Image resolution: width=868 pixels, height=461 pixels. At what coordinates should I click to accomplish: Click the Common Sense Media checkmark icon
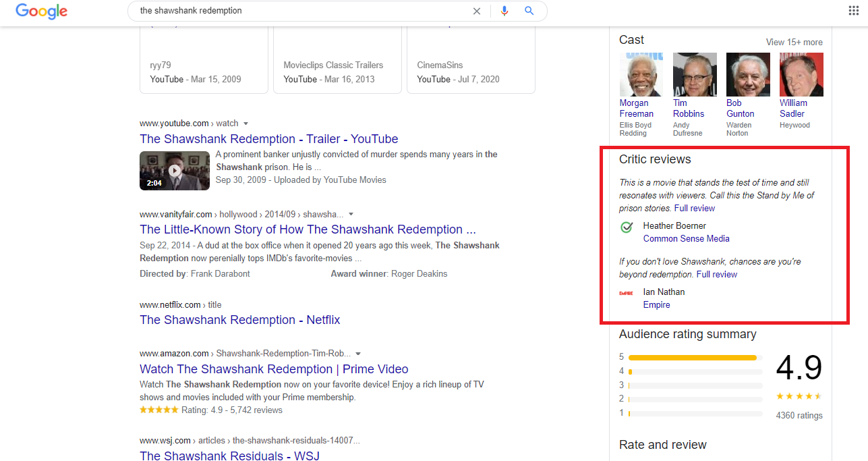[x=627, y=227]
